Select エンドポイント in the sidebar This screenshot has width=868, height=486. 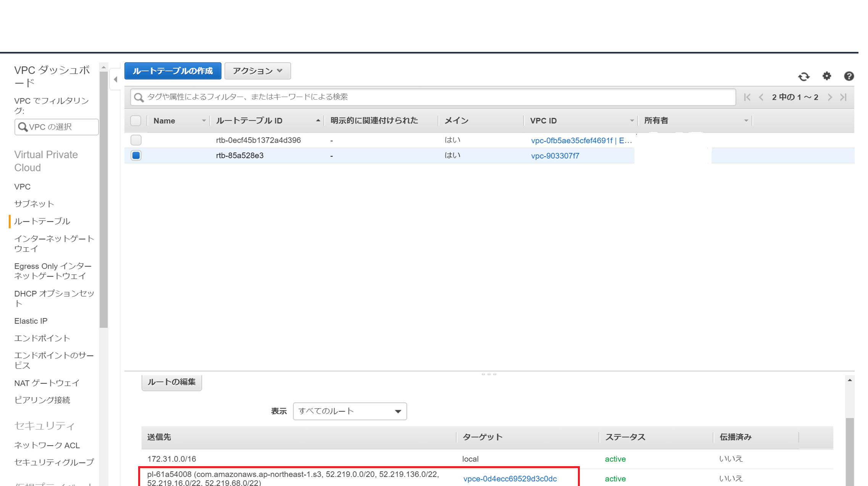[42, 338]
